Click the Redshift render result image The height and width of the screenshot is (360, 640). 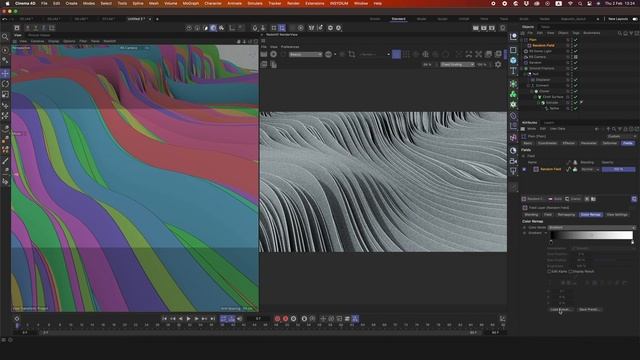pos(383,182)
